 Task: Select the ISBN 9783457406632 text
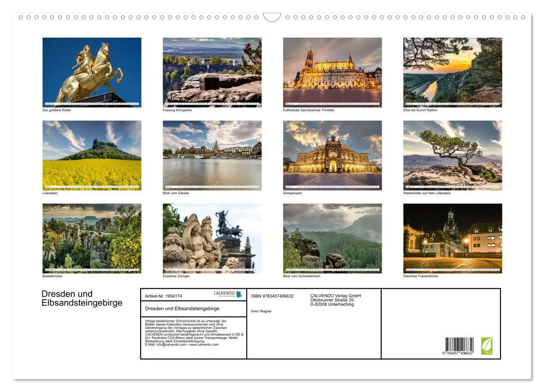coord(272,297)
